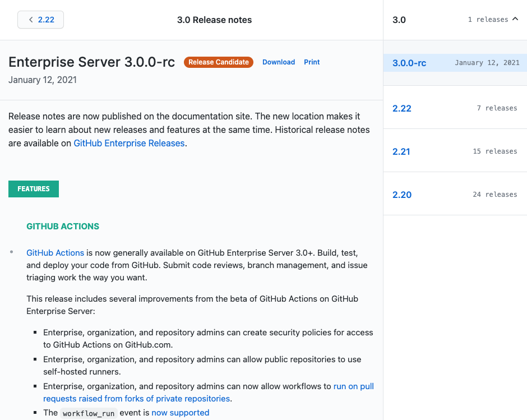
Task: Click the '24 releases' count text
Action: 494,195
